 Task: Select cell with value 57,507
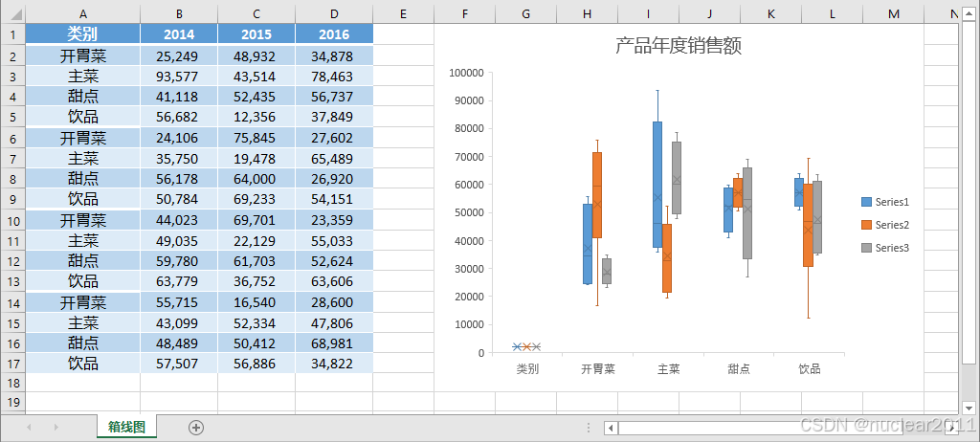pyautogui.click(x=179, y=364)
